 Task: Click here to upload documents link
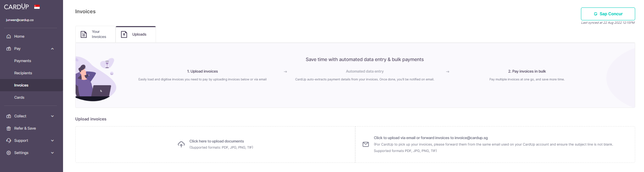pos(217,141)
